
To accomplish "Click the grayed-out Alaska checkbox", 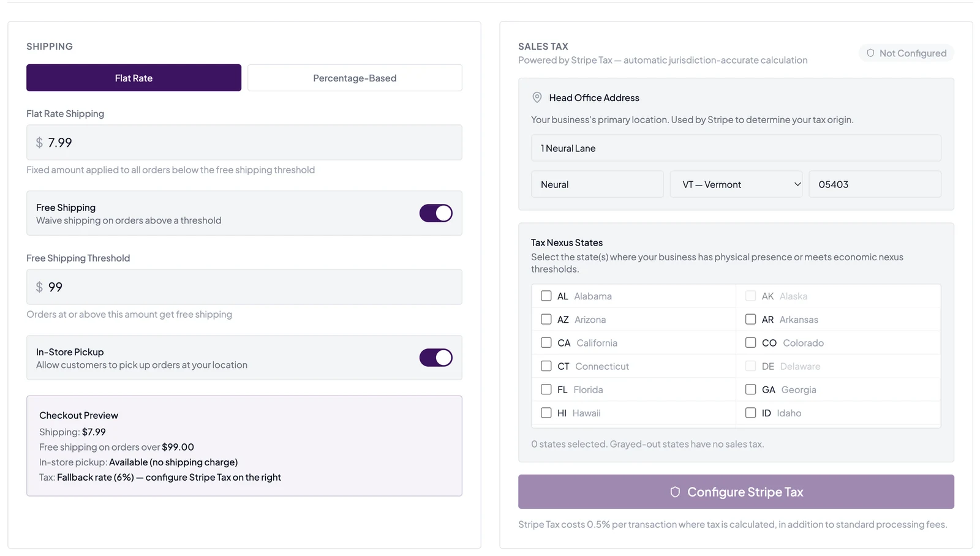I will (x=750, y=296).
